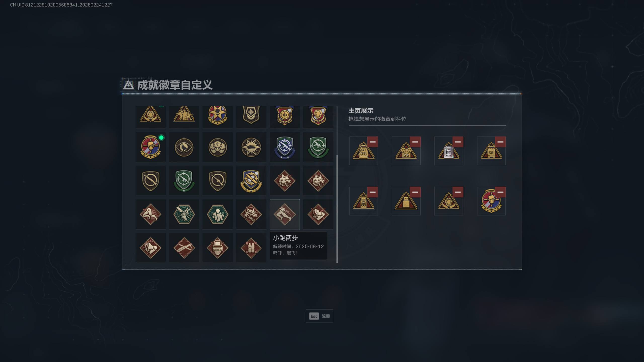644x362 pixels.
Task: Select the blue rifle crosshair shield badge
Action: tap(285, 147)
